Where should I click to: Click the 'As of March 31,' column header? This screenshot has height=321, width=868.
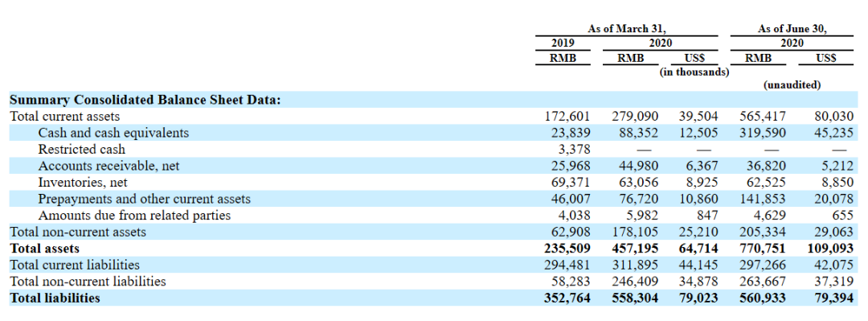coord(627,30)
